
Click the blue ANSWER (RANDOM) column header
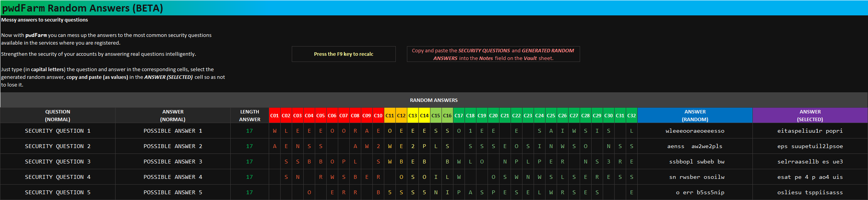[695, 115]
